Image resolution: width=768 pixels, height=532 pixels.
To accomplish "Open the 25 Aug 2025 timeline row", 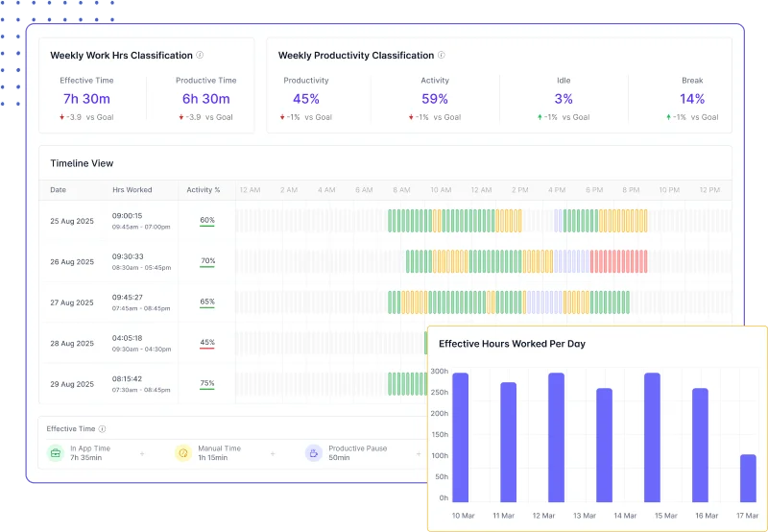I will [72, 221].
